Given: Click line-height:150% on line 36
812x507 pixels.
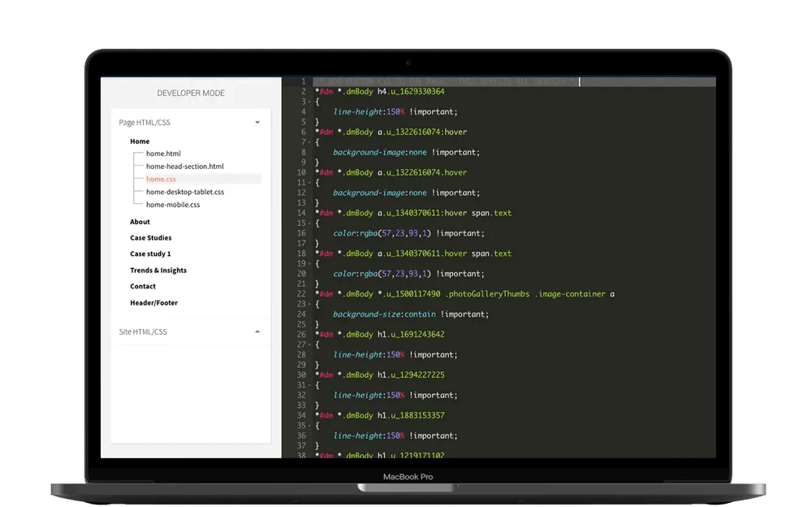Looking at the screenshot, I should point(369,436).
